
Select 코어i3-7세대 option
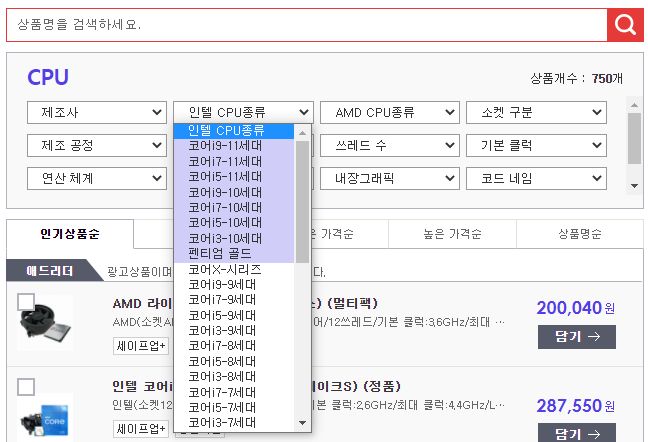(234, 423)
